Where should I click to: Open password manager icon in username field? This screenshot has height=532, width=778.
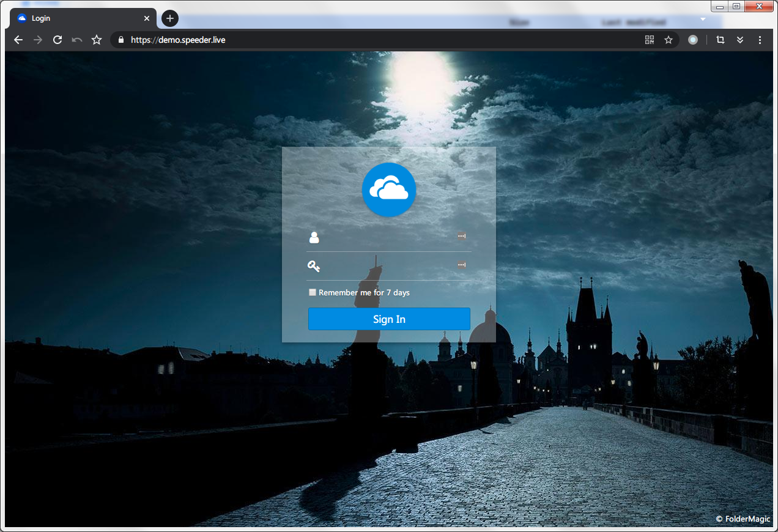tap(461, 236)
